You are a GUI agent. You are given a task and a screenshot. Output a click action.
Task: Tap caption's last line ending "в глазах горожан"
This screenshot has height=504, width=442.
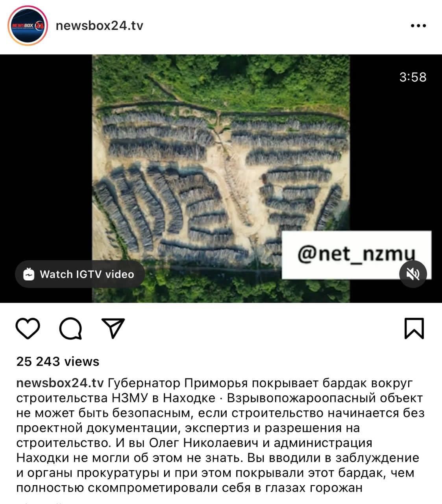point(189,488)
